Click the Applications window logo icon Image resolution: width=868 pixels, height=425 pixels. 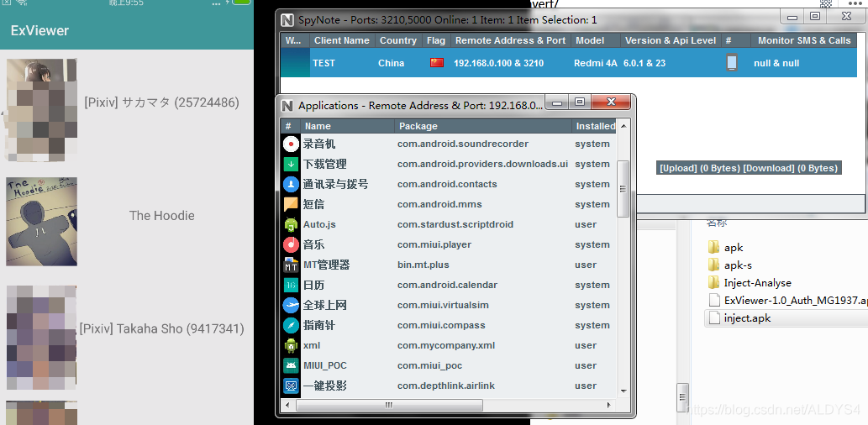(287, 106)
